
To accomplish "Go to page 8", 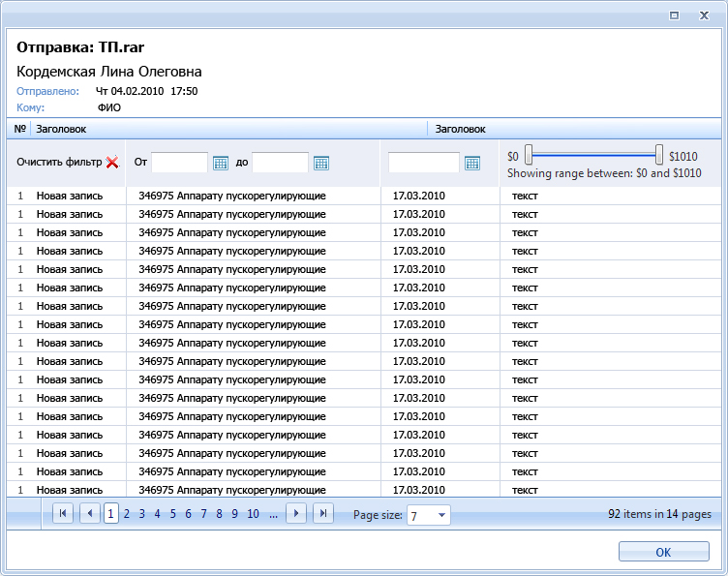I will (219, 514).
